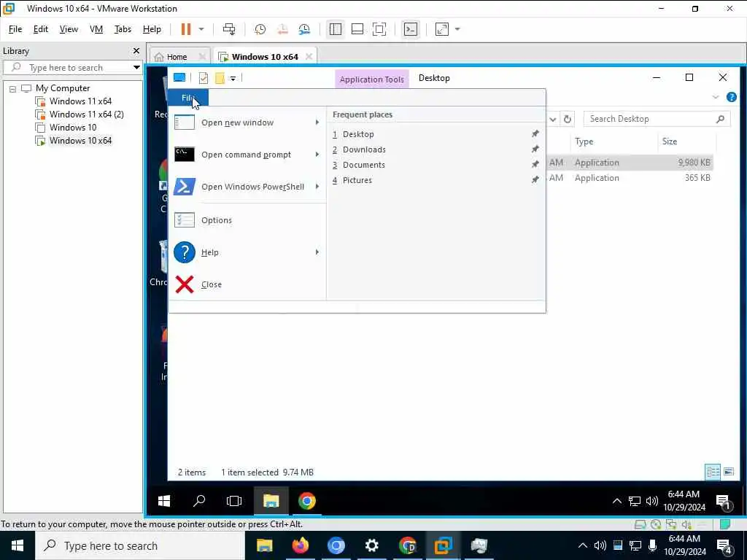
Task: Click the New folder quick access icon
Action: tap(220, 77)
